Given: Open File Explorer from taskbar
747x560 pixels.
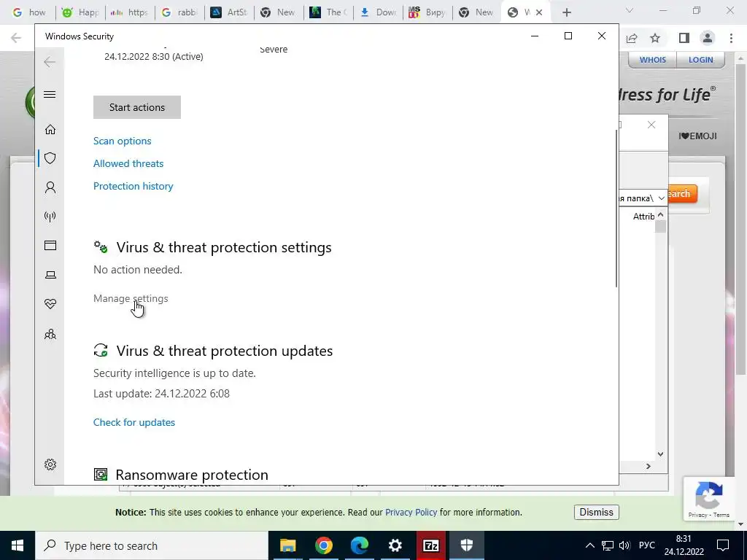Looking at the screenshot, I should (287, 545).
